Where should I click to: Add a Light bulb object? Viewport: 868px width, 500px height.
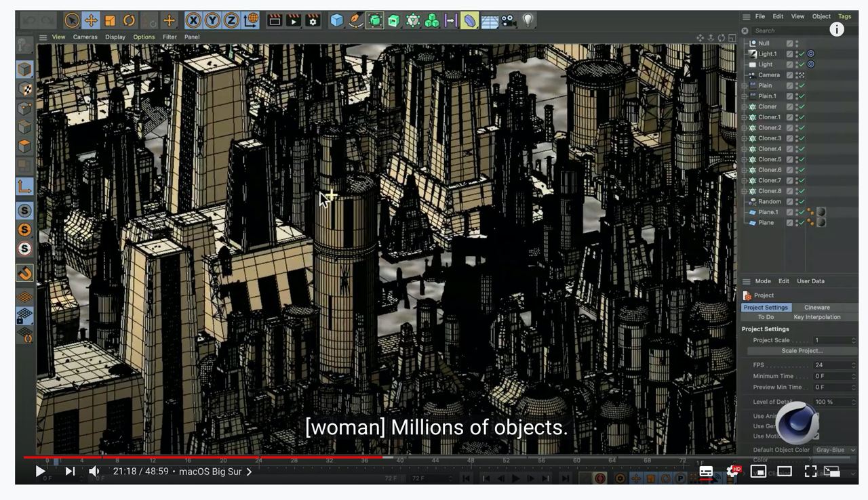click(528, 20)
